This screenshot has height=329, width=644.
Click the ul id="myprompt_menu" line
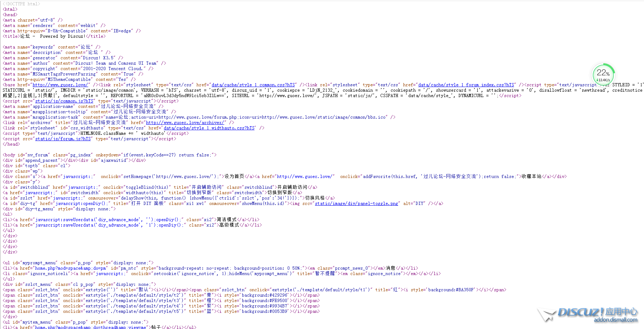(x=78, y=263)
